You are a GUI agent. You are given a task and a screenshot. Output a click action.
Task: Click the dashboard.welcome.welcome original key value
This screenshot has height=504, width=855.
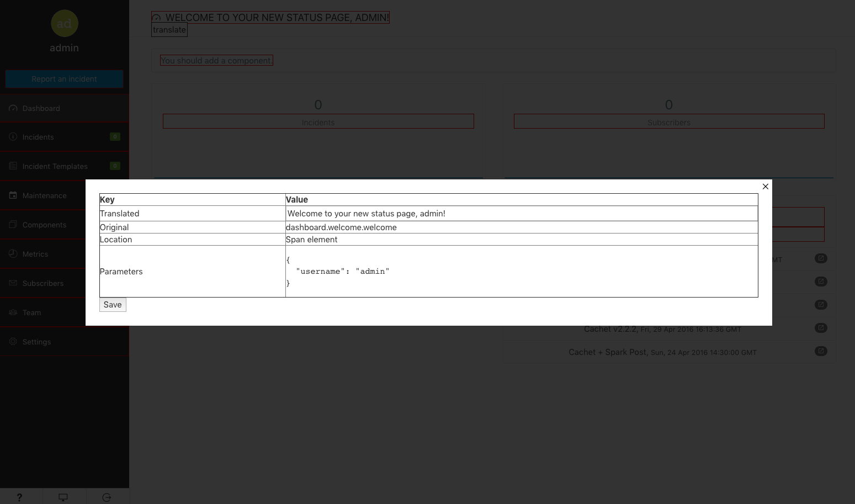(x=341, y=227)
